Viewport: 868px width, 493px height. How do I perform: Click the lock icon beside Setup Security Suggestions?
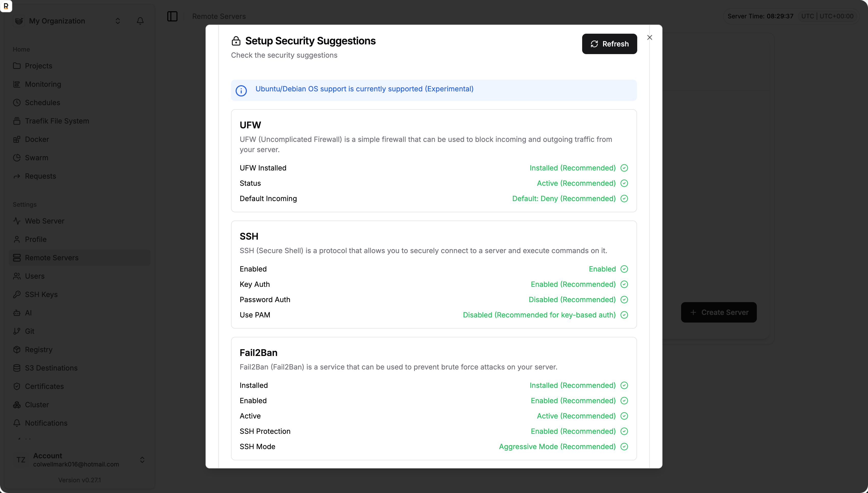pos(236,41)
